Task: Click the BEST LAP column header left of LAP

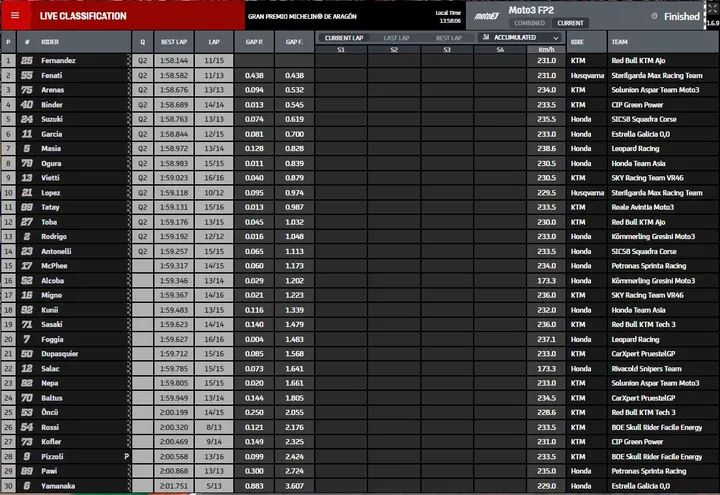Action: point(174,42)
